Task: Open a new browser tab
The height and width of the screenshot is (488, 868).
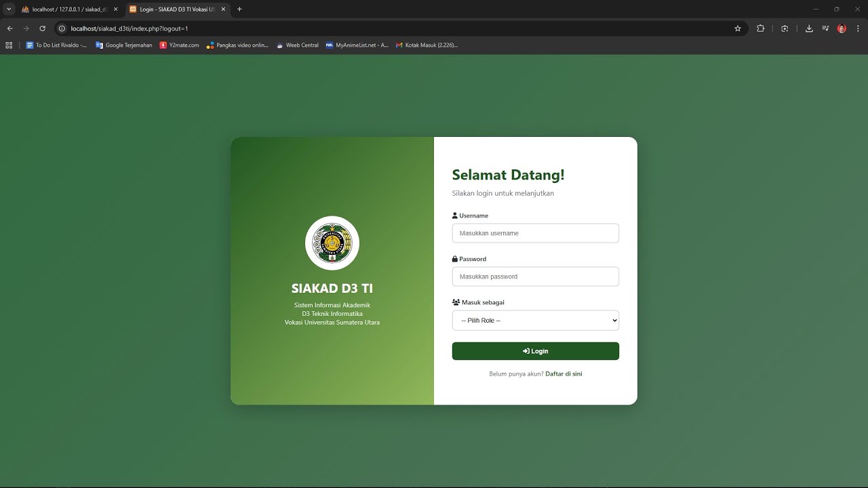Action: [x=239, y=9]
